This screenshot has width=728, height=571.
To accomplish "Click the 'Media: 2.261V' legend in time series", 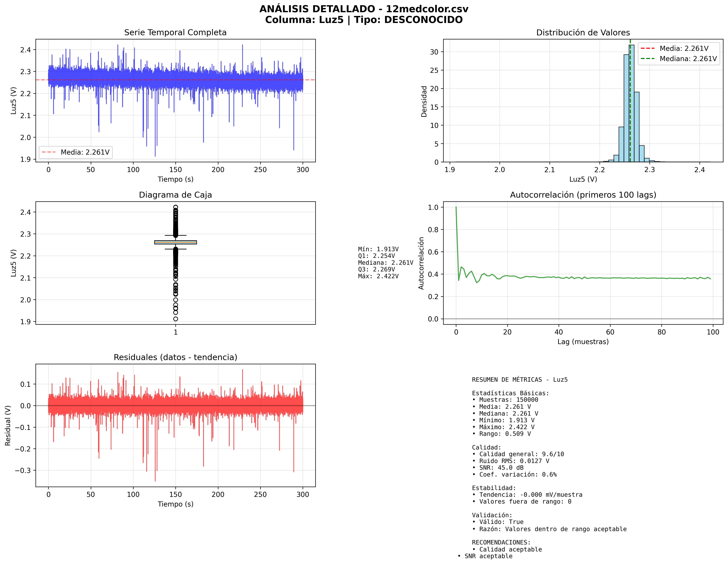I will [x=76, y=152].
